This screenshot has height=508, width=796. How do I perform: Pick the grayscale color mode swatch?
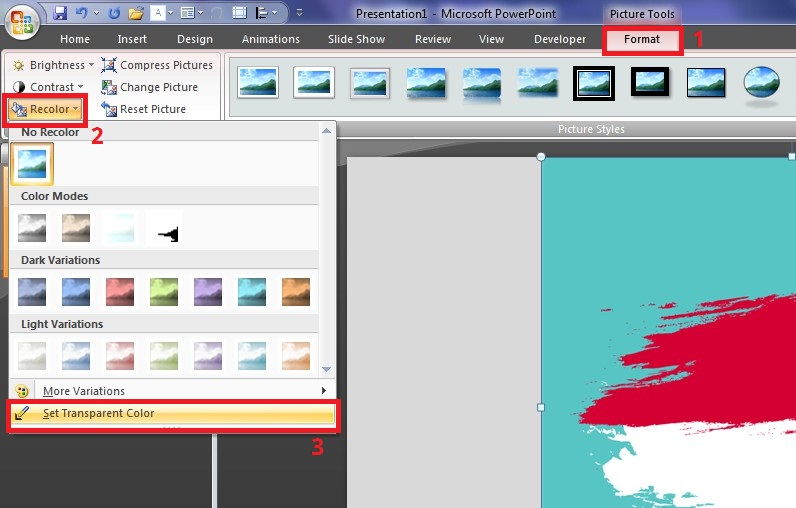pyautogui.click(x=35, y=228)
